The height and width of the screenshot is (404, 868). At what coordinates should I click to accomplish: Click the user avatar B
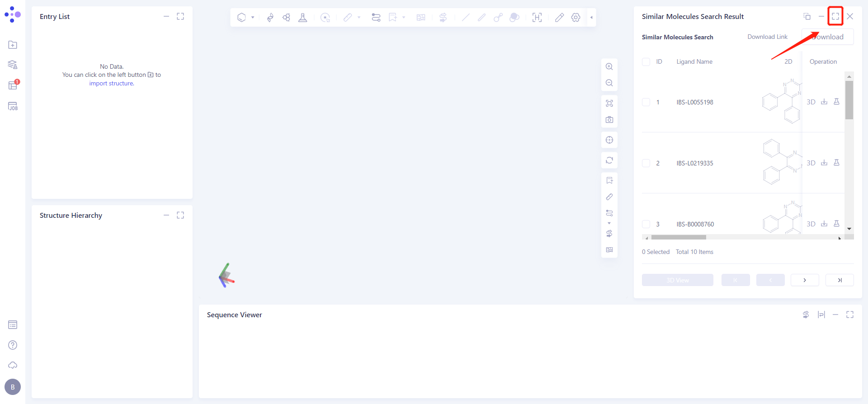click(x=13, y=387)
